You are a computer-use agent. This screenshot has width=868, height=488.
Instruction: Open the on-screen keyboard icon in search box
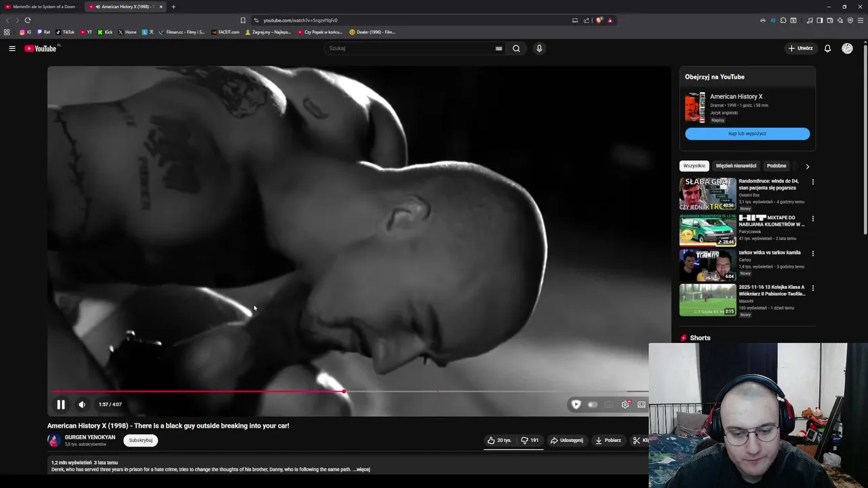click(x=498, y=48)
